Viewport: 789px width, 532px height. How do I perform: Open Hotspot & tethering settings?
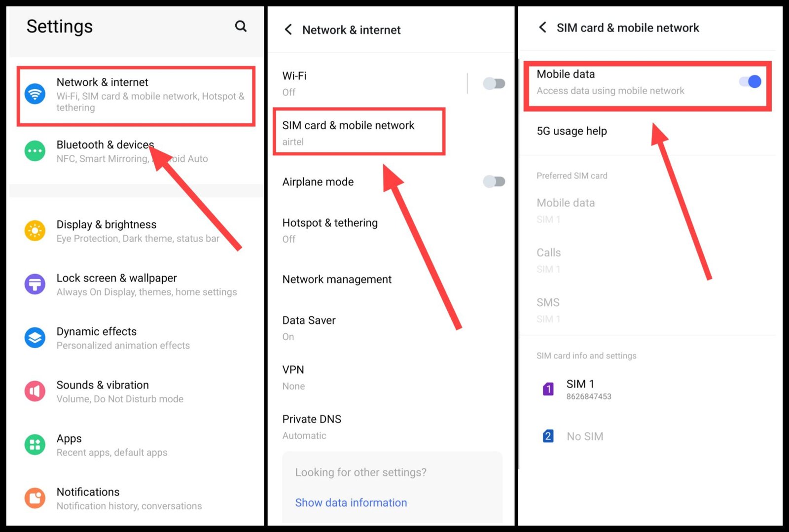click(391, 230)
